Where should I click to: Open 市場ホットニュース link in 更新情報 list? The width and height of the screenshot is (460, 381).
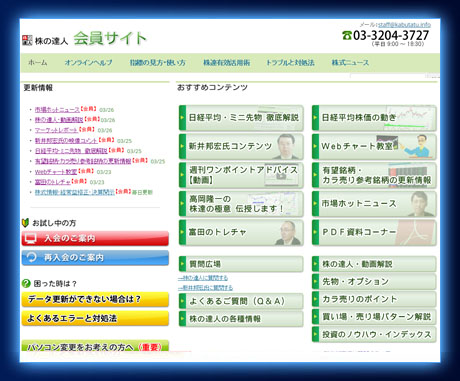point(57,109)
